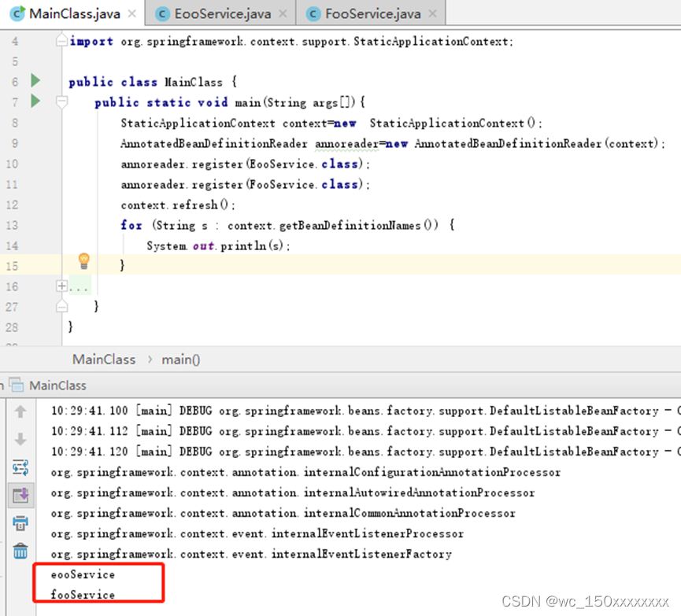Close the EooService.java tab
Screen dimensions: 681x616
point(282,13)
